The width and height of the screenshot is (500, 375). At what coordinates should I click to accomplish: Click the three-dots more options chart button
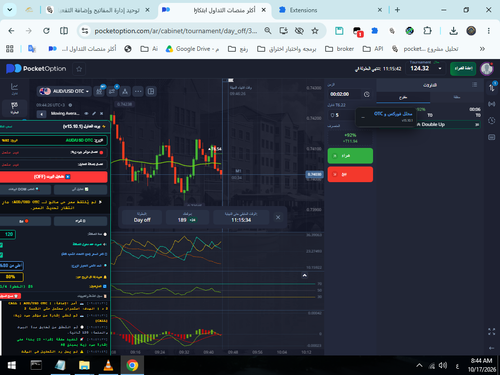click(138, 91)
